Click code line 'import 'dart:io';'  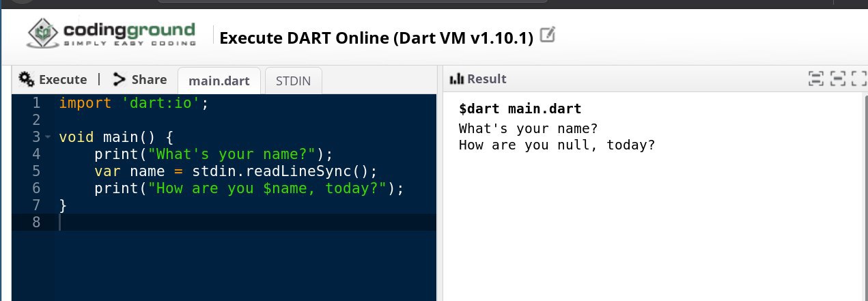pos(132,103)
